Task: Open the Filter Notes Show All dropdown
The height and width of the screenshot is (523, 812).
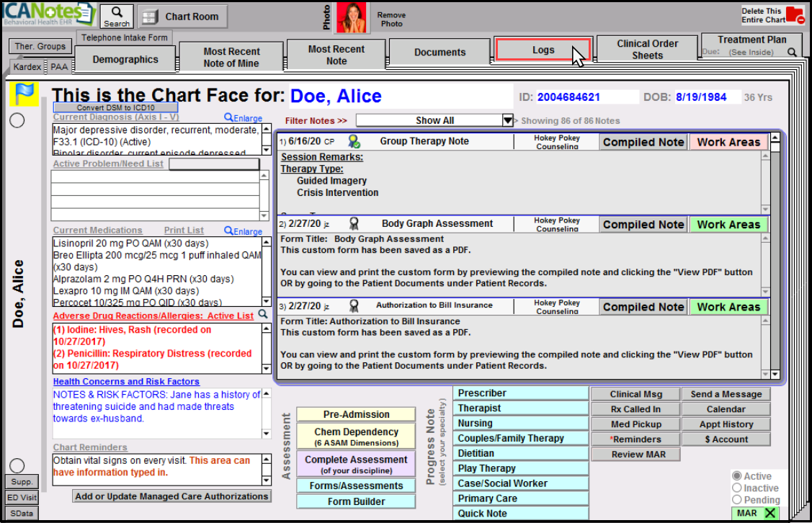Action: 507,121
